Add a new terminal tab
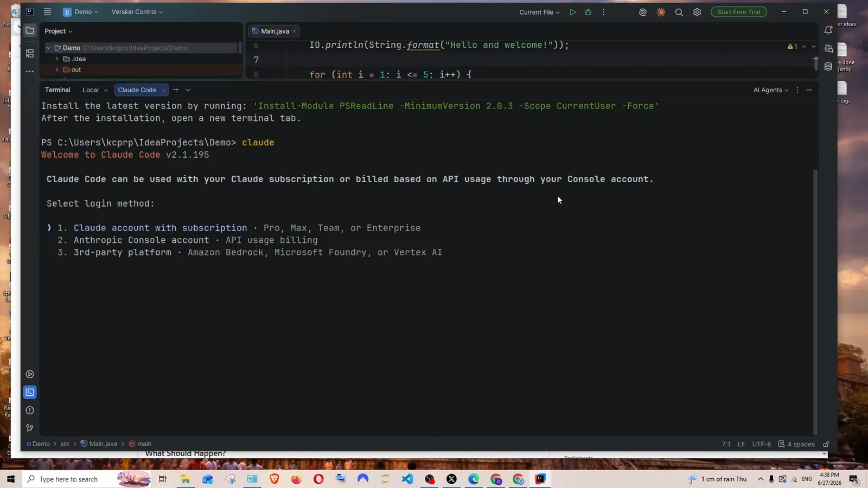Image resolution: width=868 pixels, height=488 pixels. [176, 90]
